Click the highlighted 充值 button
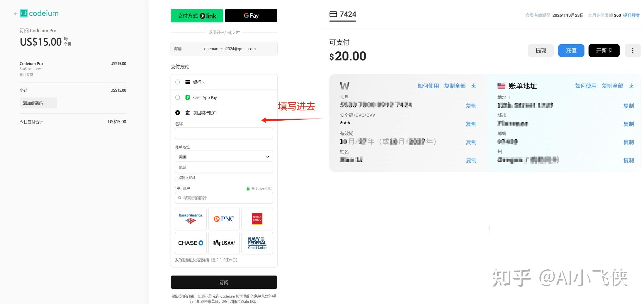This screenshot has width=644, height=304. (x=571, y=50)
